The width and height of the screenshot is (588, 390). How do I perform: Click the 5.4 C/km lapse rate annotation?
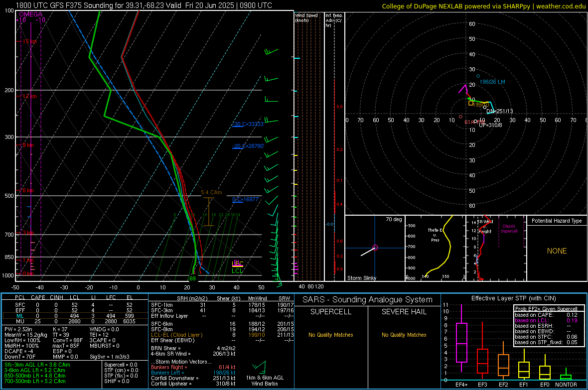tap(211, 192)
